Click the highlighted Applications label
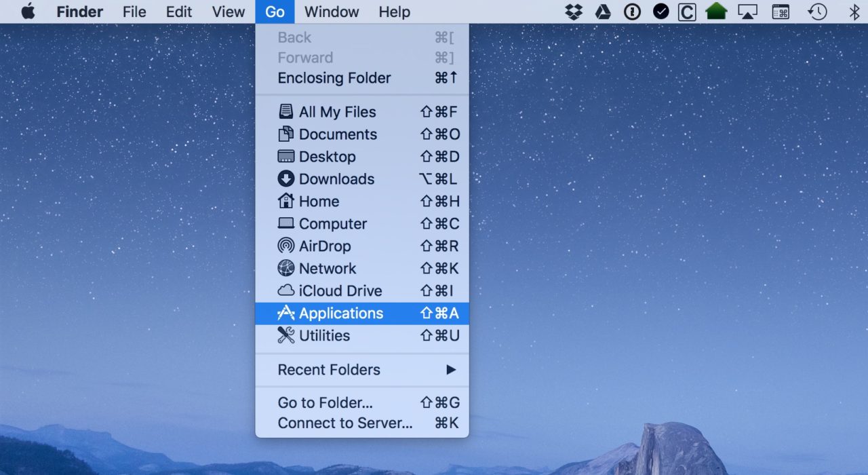 pyautogui.click(x=341, y=313)
